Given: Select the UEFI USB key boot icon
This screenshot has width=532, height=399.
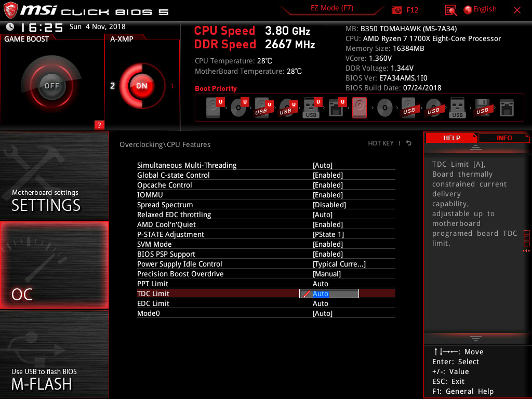Looking at the screenshot, I should [x=312, y=108].
